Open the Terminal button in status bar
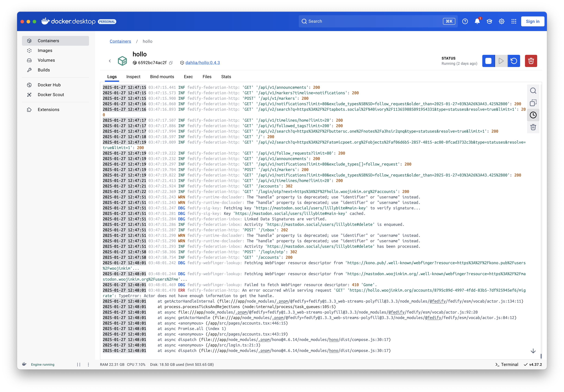Viewport: 564px width, 392px height. pyautogui.click(x=507, y=364)
